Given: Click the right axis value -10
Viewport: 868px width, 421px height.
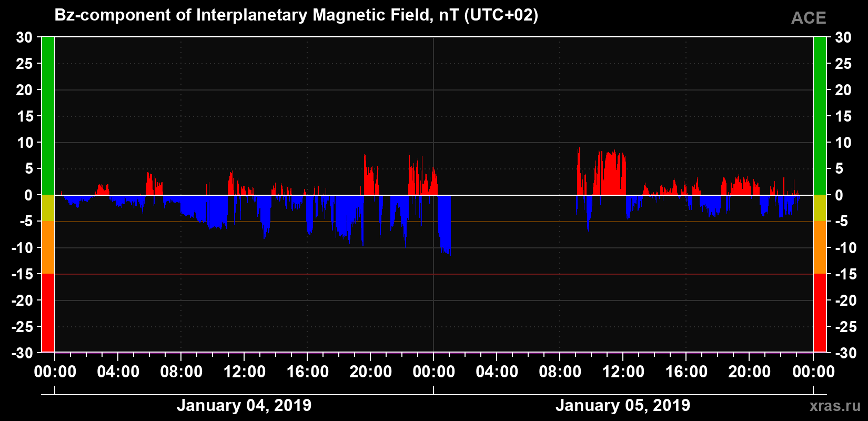Looking at the screenshot, I should 846,248.
